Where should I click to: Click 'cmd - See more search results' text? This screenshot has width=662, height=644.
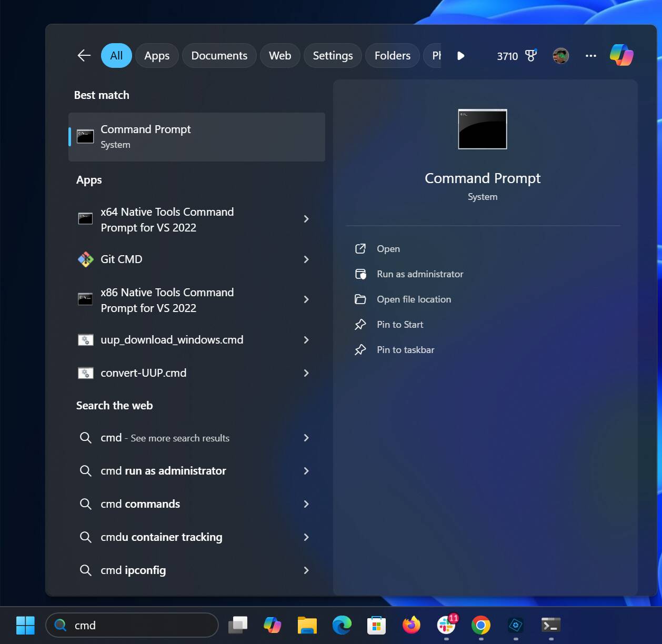coord(165,438)
